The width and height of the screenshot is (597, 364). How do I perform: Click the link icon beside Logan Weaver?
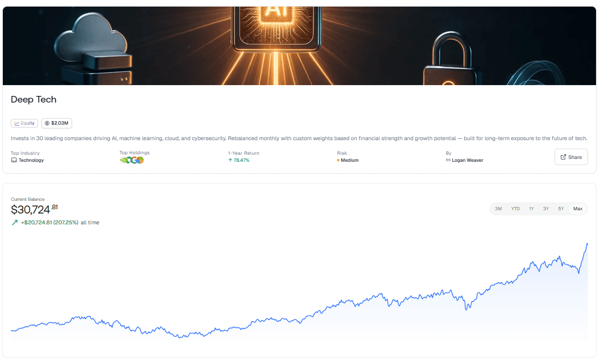tap(448, 160)
